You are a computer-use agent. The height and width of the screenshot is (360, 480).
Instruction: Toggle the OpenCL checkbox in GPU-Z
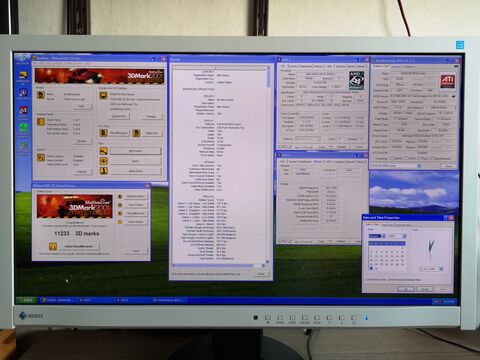click(392, 158)
